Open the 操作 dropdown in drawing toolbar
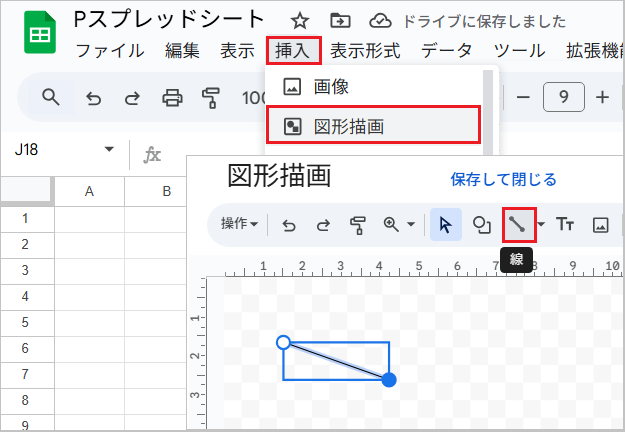 (239, 224)
